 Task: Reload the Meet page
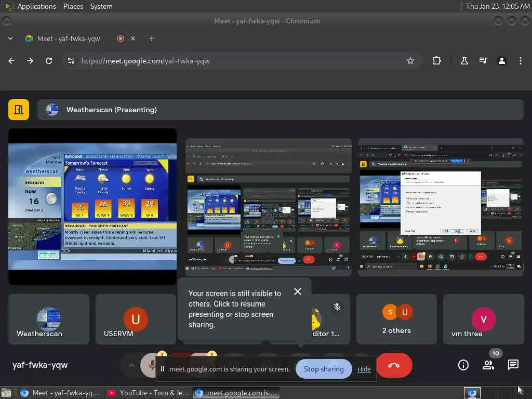49,61
